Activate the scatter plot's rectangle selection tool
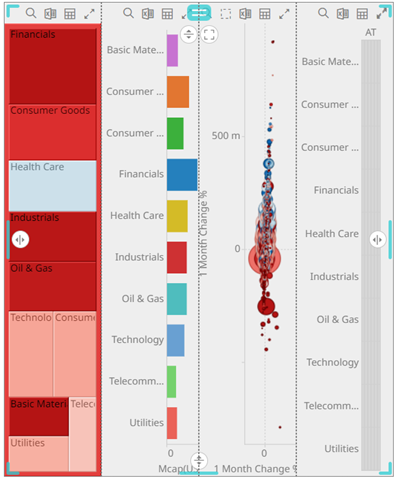This screenshot has height=480, width=397. pyautogui.click(x=226, y=14)
